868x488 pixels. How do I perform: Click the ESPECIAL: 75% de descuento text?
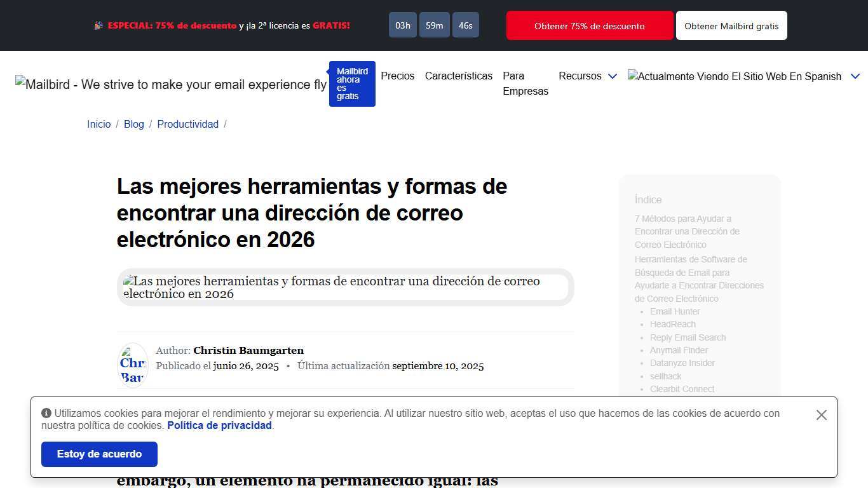tap(172, 25)
